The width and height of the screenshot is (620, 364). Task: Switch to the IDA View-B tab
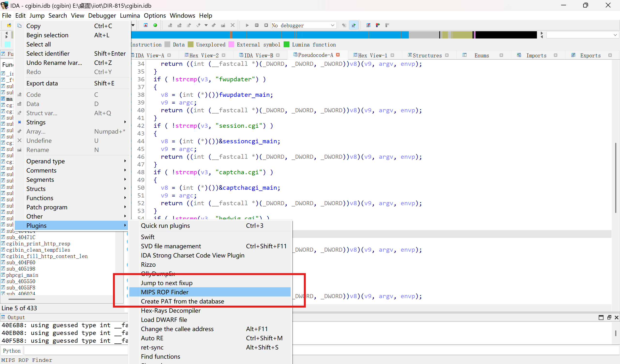(259, 55)
